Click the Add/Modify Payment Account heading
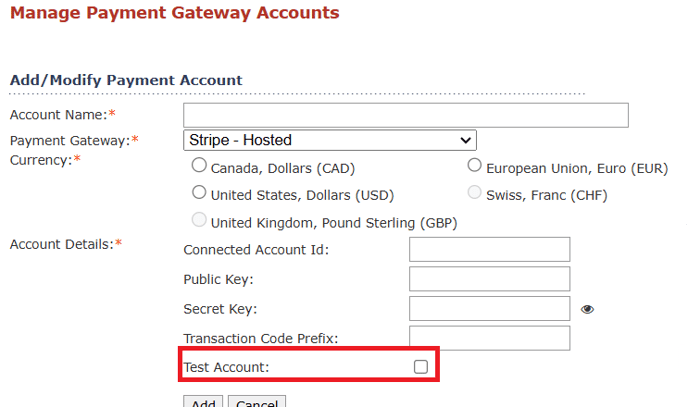The width and height of the screenshot is (688, 407). pyautogui.click(x=126, y=80)
